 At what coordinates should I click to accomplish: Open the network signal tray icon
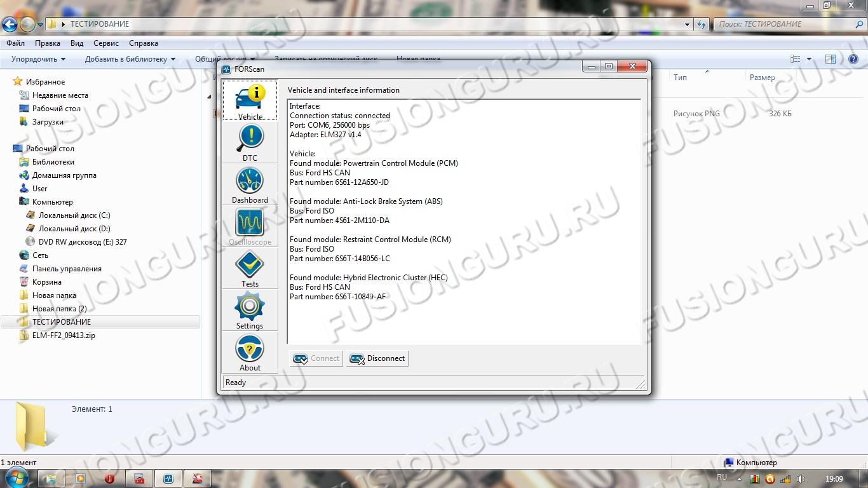coord(785,479)
